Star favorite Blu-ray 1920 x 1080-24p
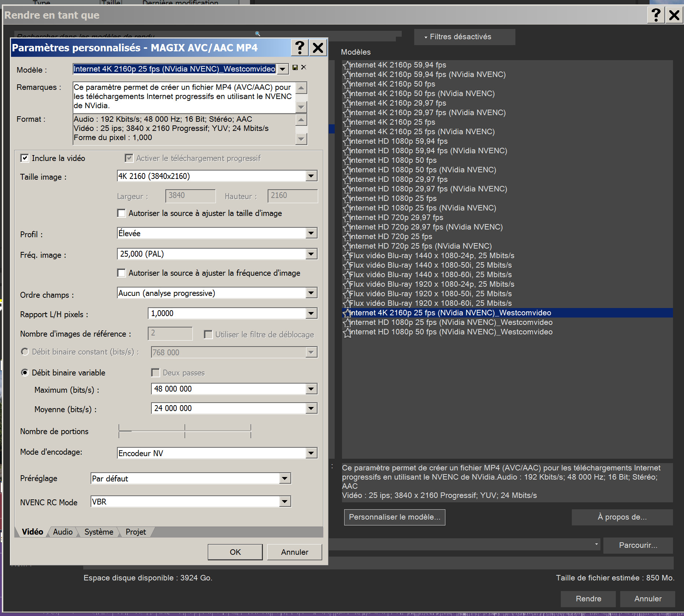Image resolution: width=684 pixels, height=616 pixels. pos(346,285)
